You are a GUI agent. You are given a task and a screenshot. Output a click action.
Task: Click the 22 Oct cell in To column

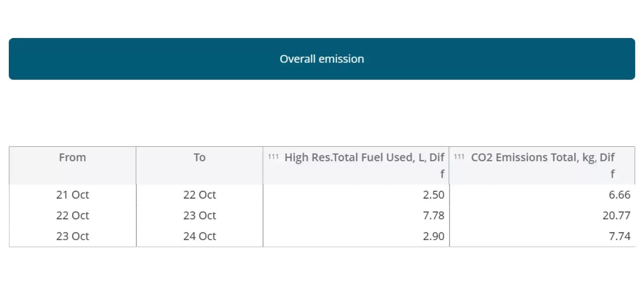(x=199, y=195)
